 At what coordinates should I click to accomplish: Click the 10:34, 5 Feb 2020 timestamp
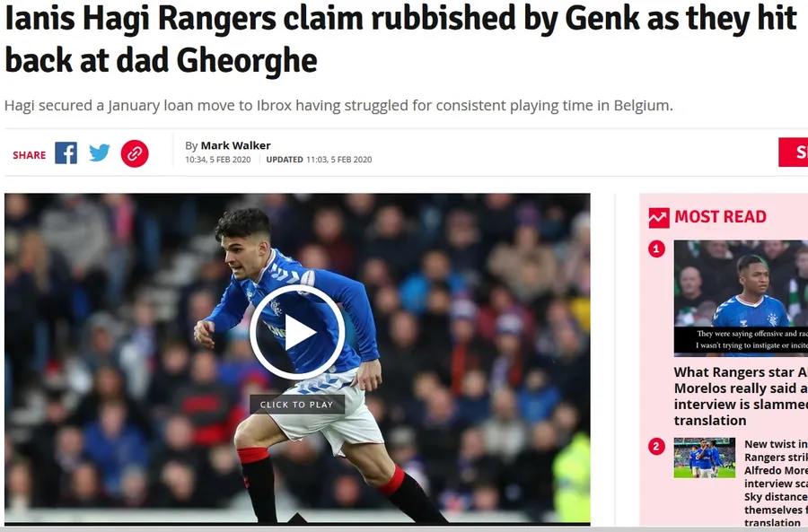click(x=218, y=160)
